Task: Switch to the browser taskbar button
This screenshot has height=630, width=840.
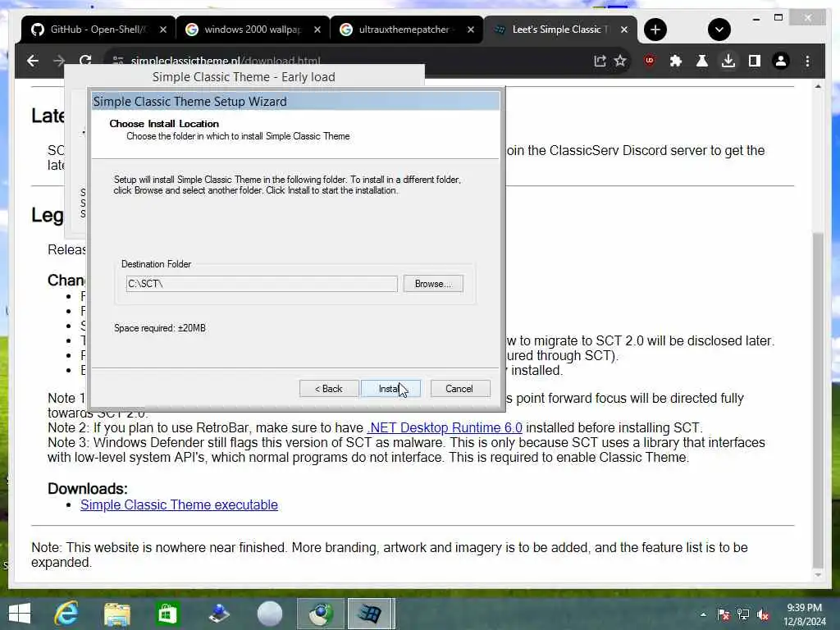Action: (x=321, y=614)
